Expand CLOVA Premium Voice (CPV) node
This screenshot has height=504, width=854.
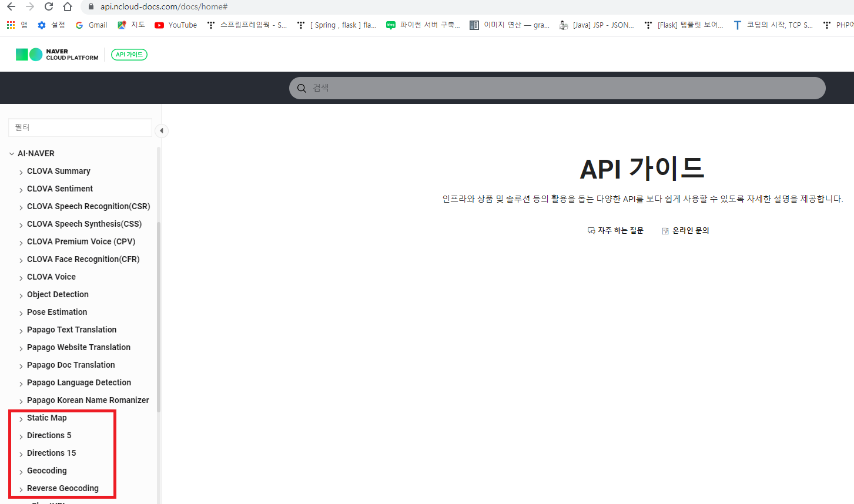(21, 243)
